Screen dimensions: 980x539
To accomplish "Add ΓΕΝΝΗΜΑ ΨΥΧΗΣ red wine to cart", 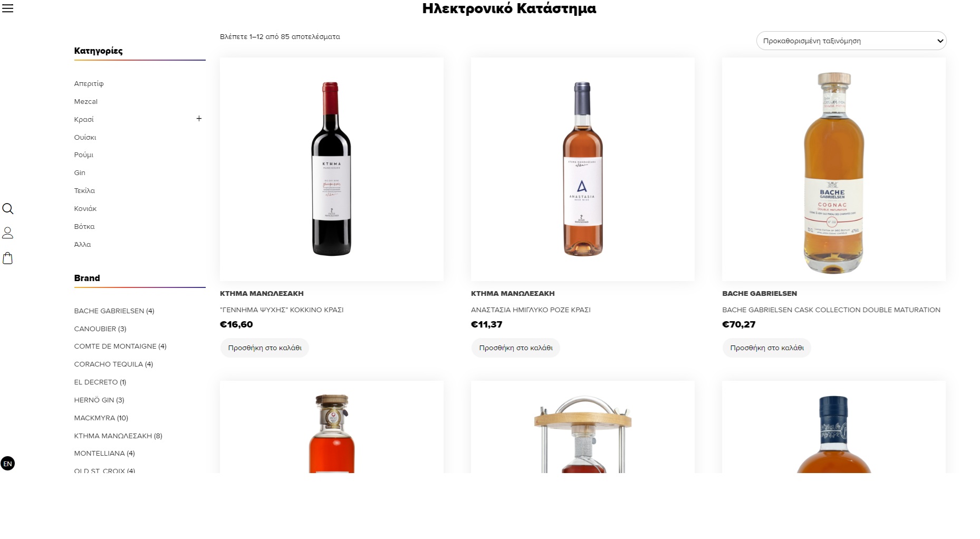I will point(265,348).
